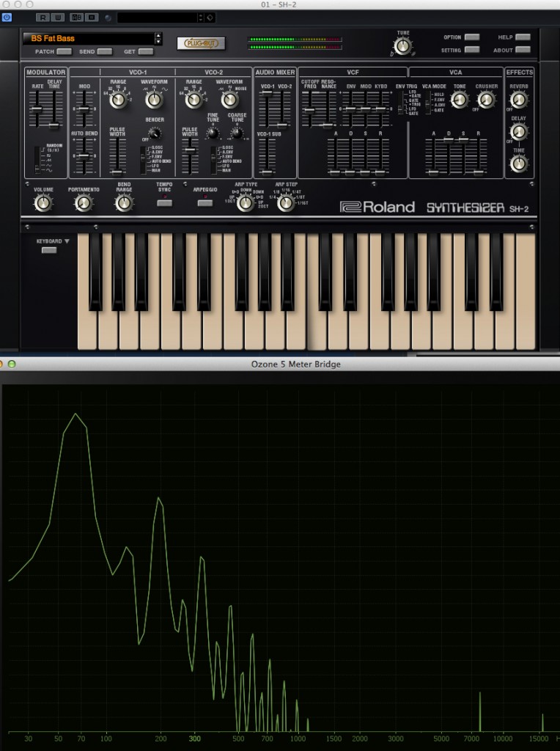Click the Send button
This screenshot has height=751, width=560.
click(105, 51)
